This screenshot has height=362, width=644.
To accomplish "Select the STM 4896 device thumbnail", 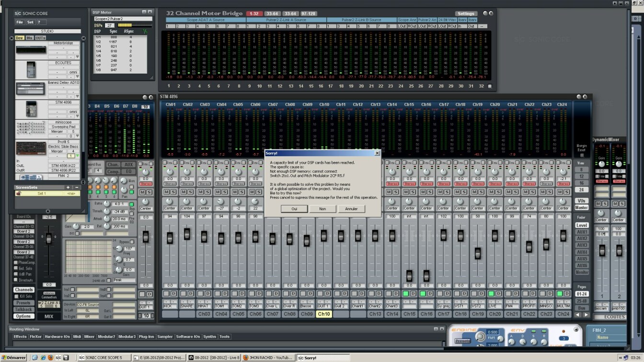I will (x=31, y=109).
